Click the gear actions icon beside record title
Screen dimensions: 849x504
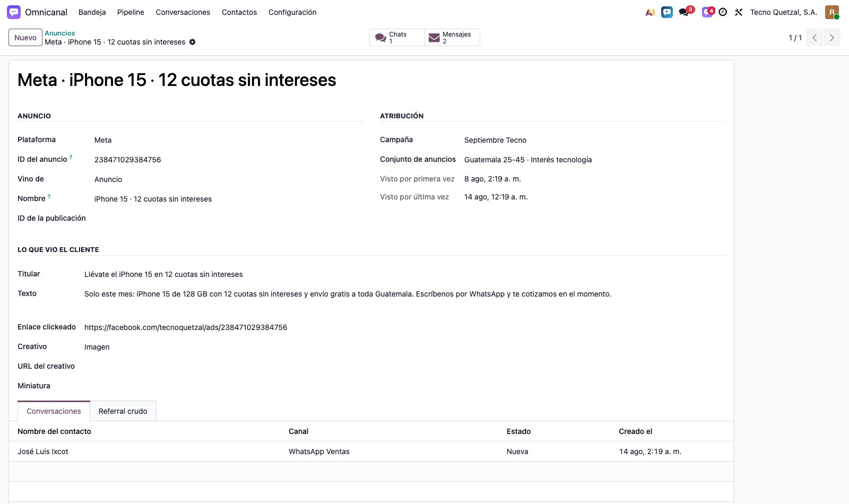tap(193, 42)
